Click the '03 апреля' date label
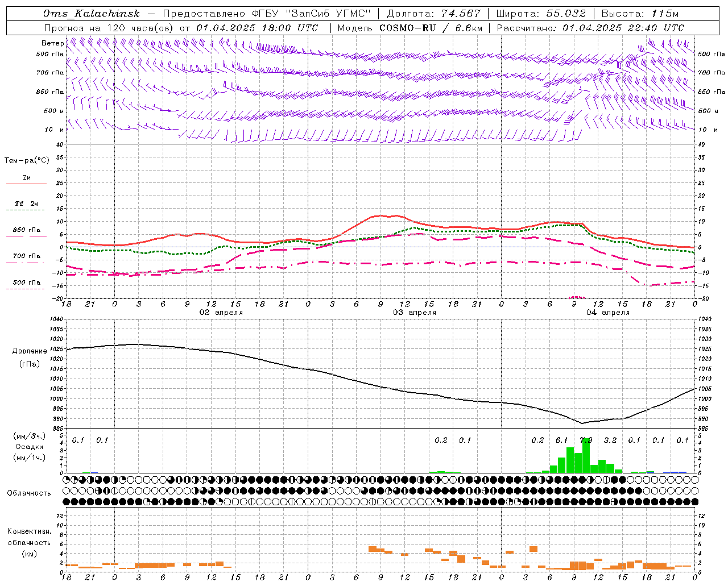728x582 pixels. tap(415, 313)
